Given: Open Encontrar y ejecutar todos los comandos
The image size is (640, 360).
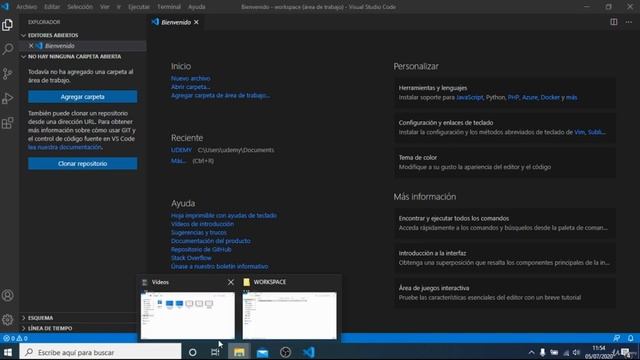Looking at the screenshot, I should pyautogui.click(x=504, y=223).
